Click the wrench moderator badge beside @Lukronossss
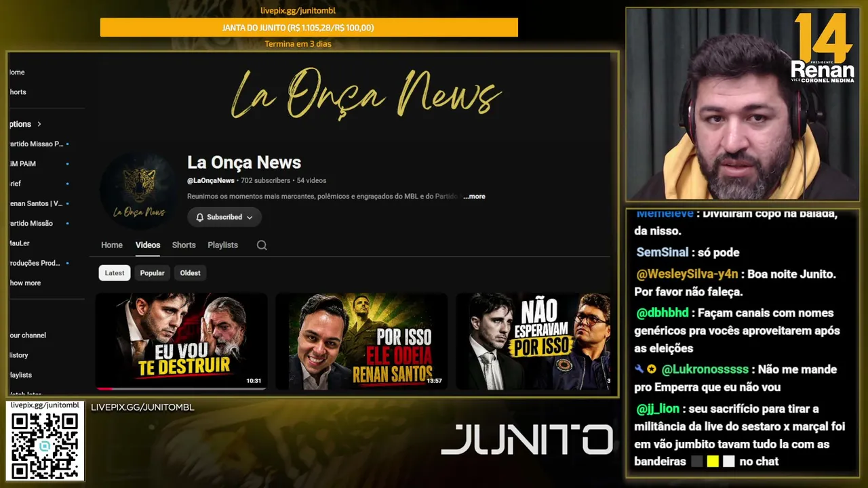 639,369
